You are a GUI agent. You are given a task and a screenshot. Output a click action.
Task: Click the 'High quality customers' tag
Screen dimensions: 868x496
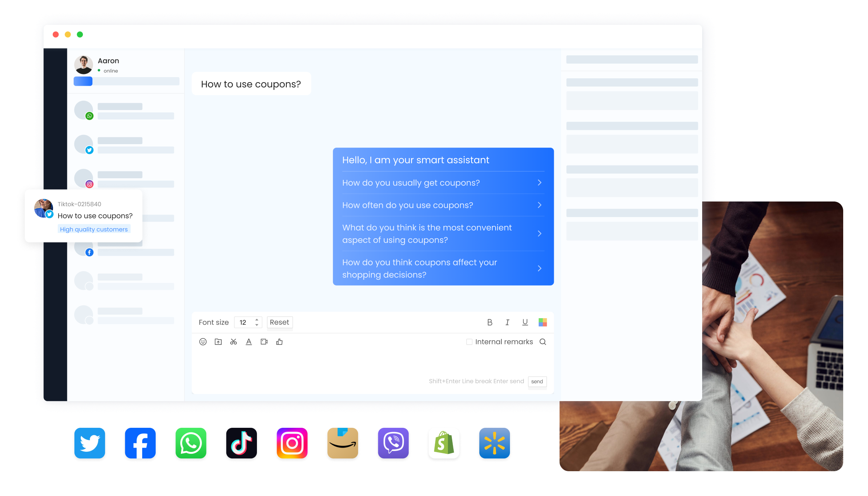94,229
